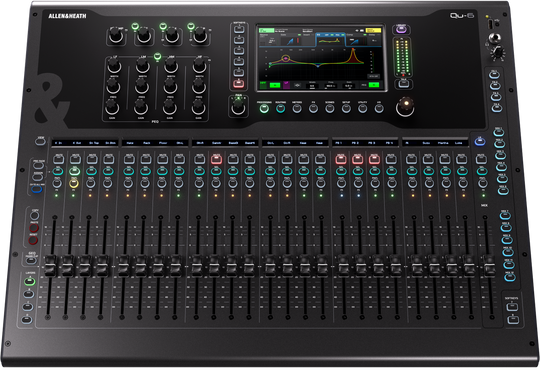
Task: Open the SETUP screen key
Action: coord(346,109)
